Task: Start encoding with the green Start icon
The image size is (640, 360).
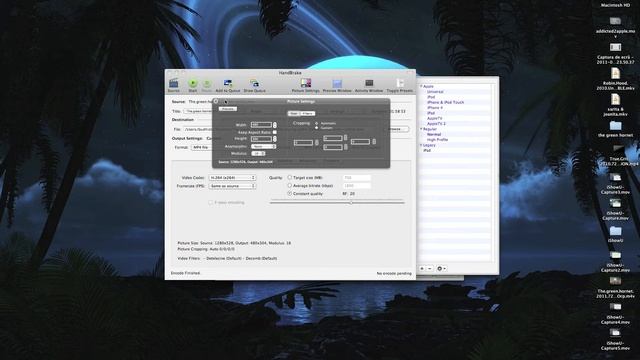Action: point(193,84)
